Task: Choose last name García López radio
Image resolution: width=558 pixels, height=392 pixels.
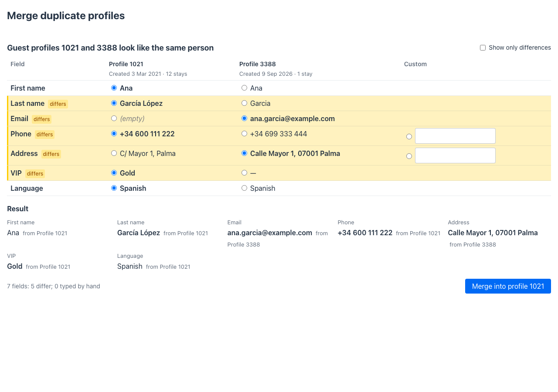Action: coord(114,103)
